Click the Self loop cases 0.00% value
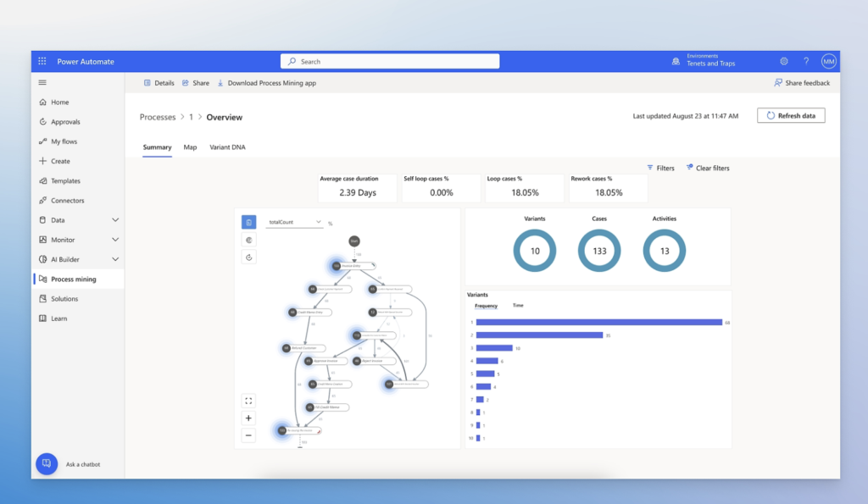The height and width of the screenshot is (504, 868). (441, 192)
